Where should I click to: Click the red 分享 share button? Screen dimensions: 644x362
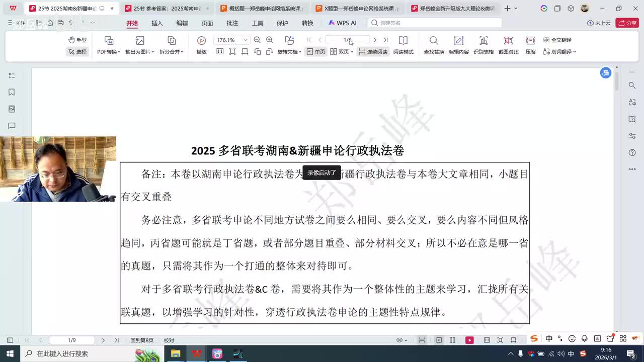click(x=627, y=23)
